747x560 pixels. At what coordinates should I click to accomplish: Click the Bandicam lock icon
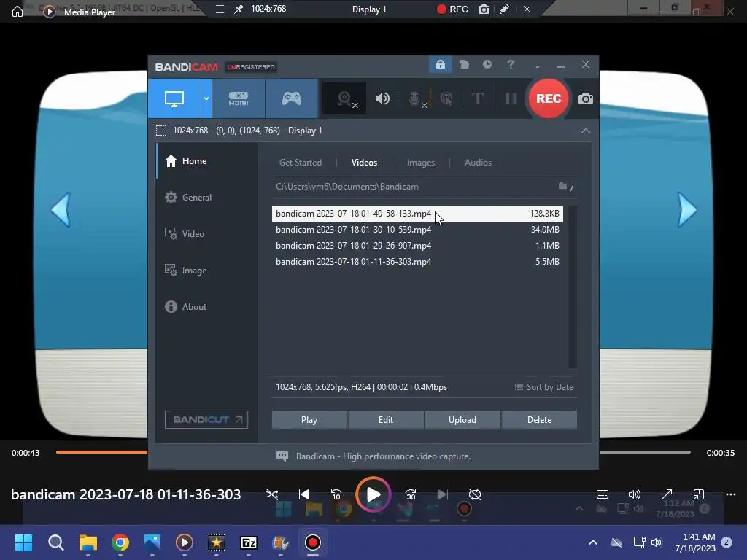[440, 64]
